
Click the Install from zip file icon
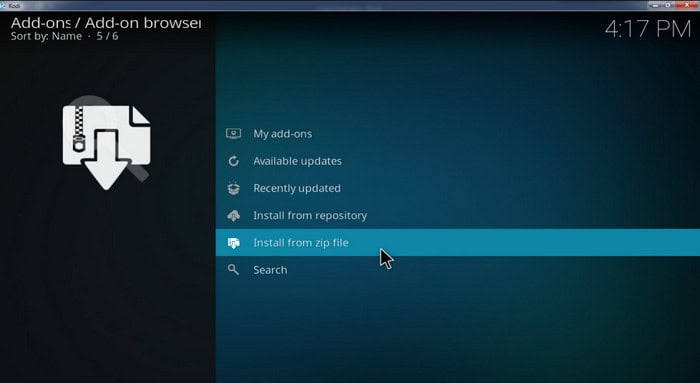point(233,243)
